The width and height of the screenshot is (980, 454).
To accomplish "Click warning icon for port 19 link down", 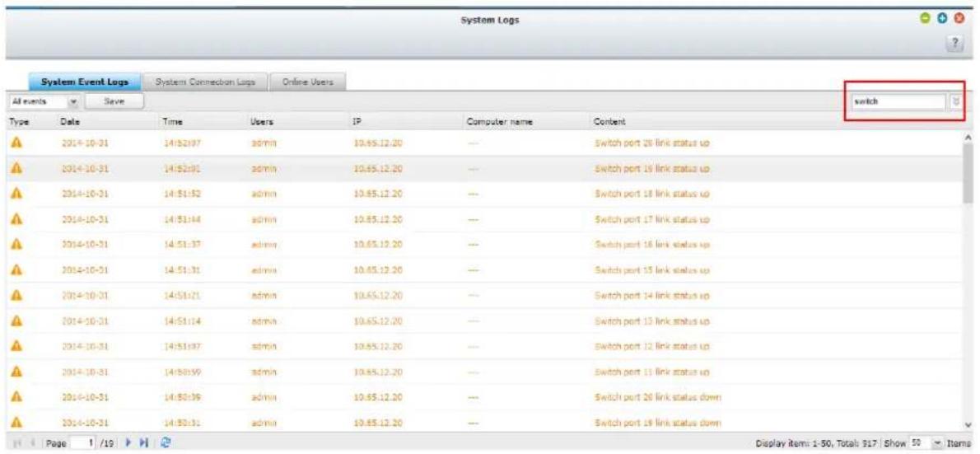I will 16,423.
